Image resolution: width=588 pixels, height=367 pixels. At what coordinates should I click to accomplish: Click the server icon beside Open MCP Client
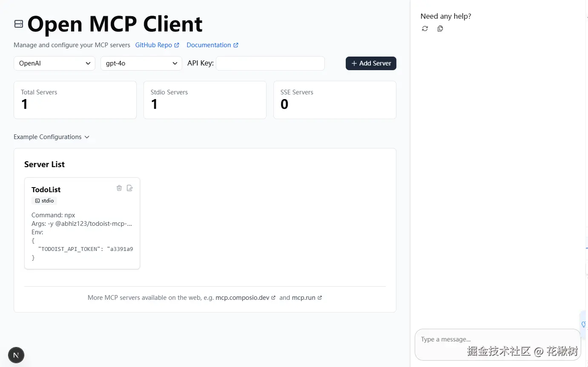tap(19, 24)
